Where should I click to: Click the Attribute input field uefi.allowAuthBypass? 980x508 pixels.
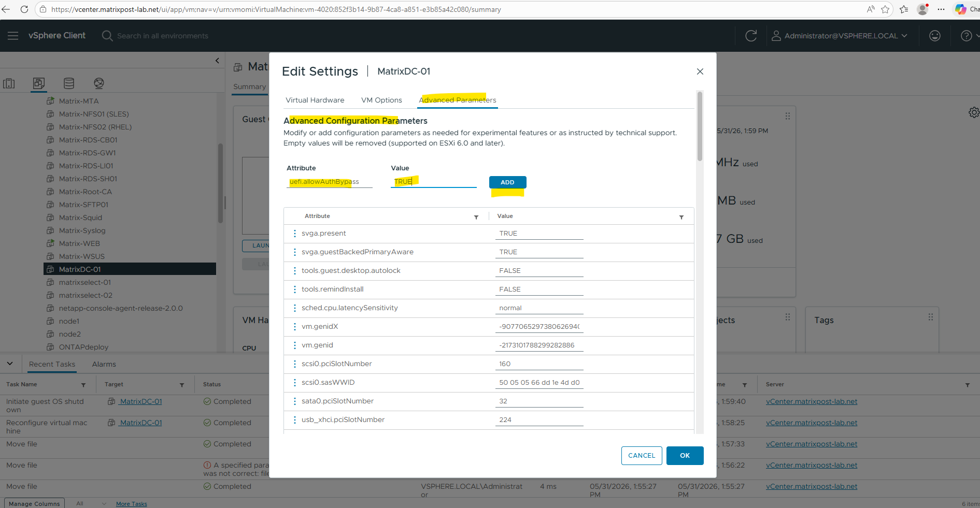click(330, 182)
